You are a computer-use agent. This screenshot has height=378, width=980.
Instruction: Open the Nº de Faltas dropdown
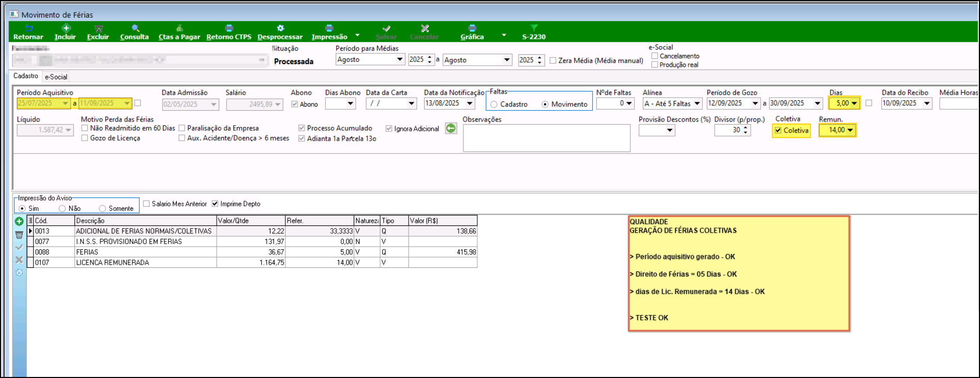click(628, 103)
